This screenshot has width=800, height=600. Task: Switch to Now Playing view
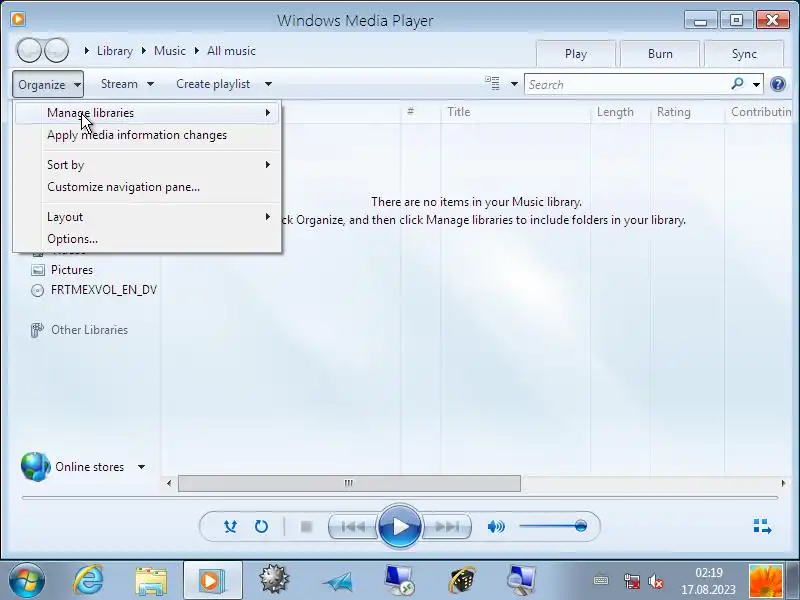click(x=762, y=526)
